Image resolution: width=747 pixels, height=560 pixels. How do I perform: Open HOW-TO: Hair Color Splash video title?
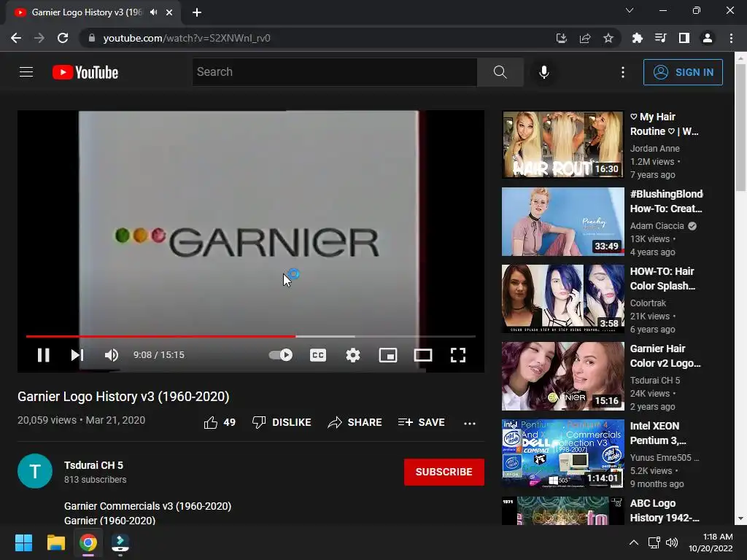coord(662,279)
